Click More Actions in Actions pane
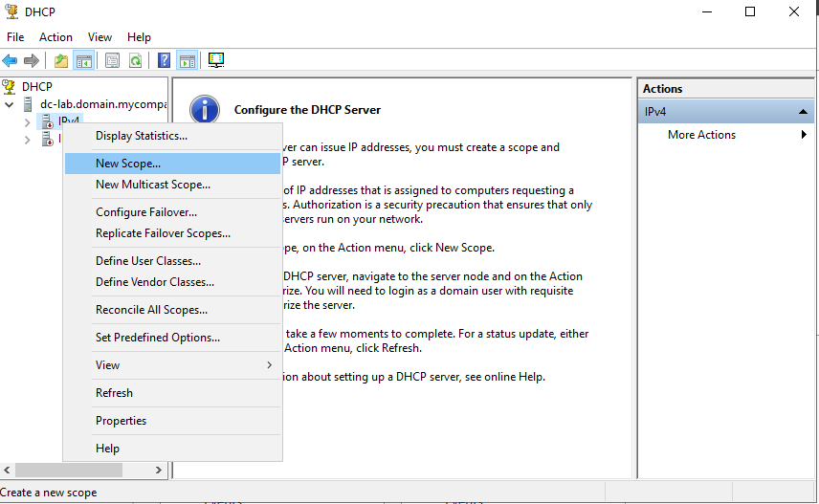 pos(701,135)
